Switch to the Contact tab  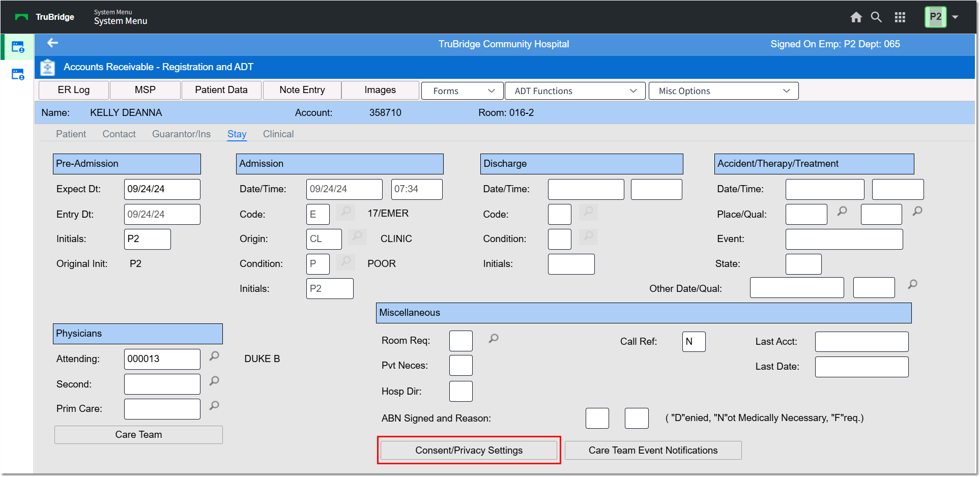(x=119, y=134)
